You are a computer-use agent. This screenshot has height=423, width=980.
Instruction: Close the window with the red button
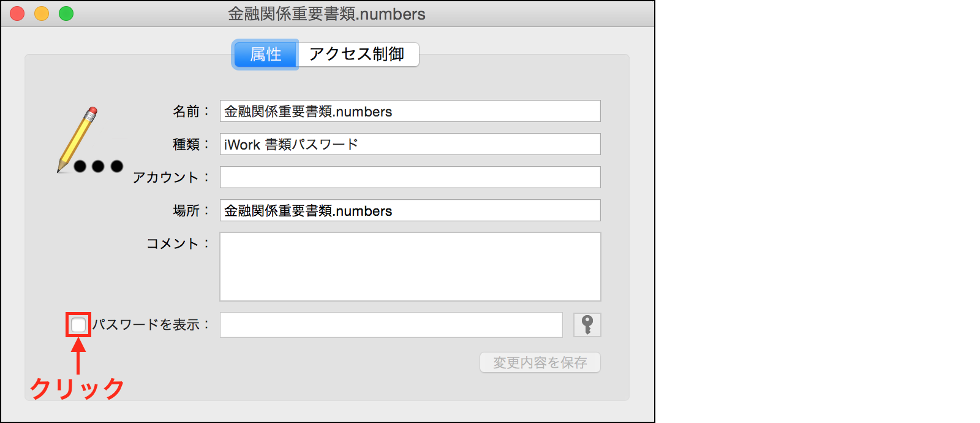click(17, 13)
